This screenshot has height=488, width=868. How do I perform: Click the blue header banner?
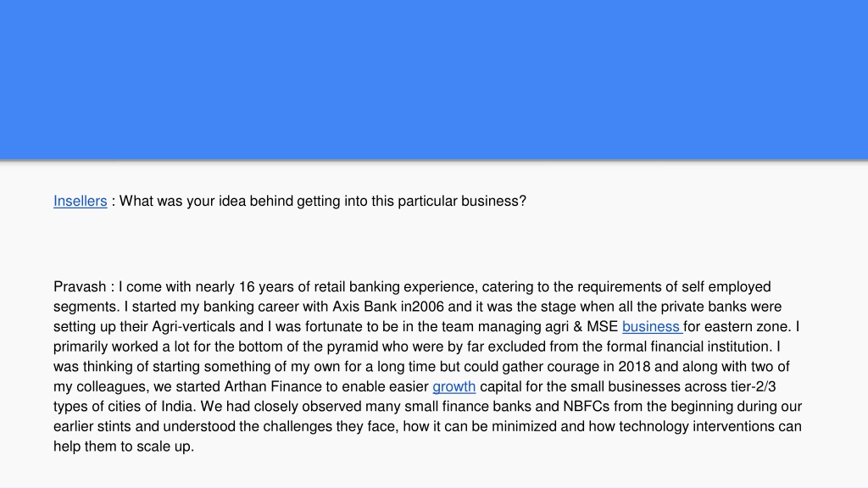point(434,80)
